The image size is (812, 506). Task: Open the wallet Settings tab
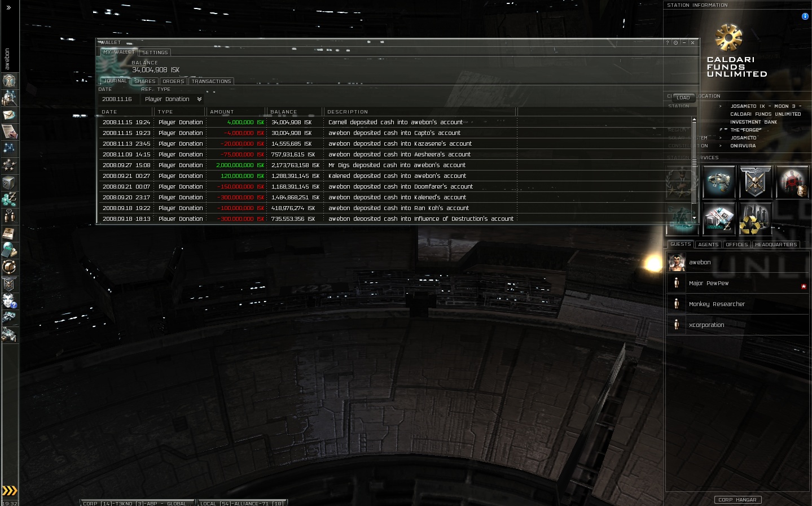(155, 53)
